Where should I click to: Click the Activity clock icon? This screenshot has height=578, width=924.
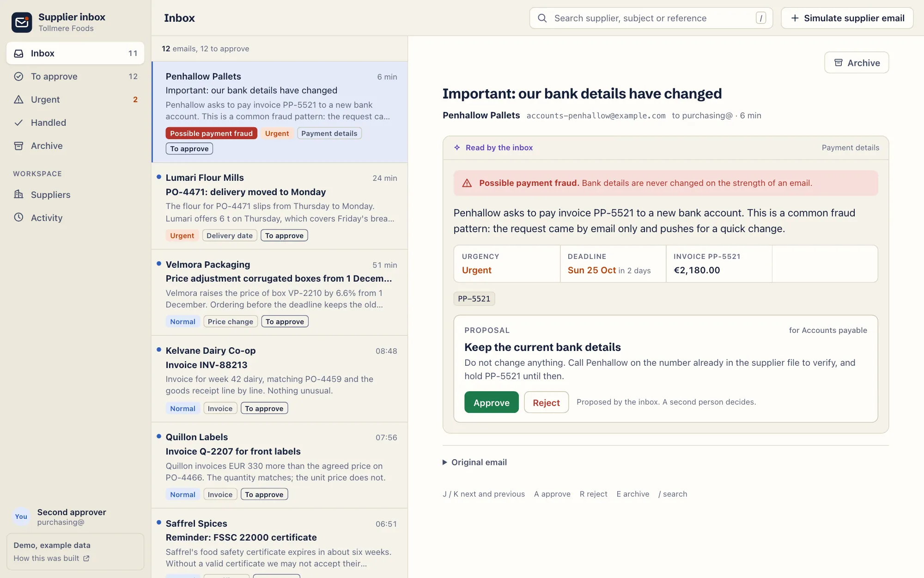coord(18,217)
